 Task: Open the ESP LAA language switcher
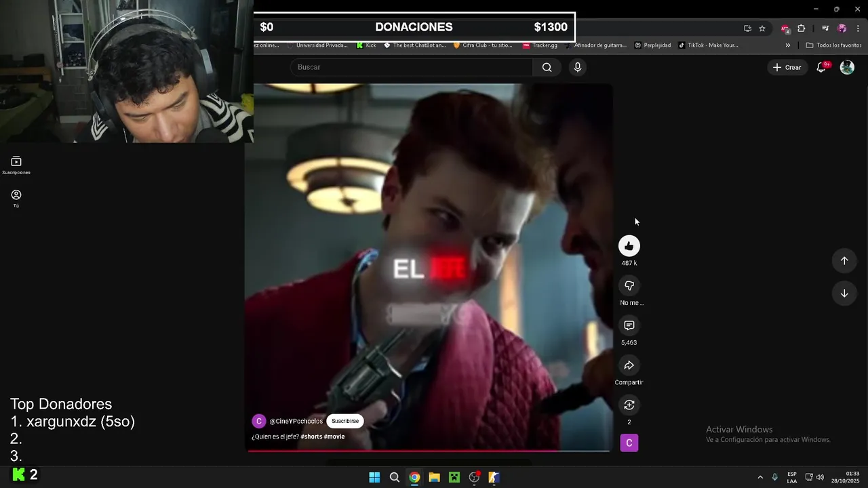pyautogui.click(x=792, y=477)
